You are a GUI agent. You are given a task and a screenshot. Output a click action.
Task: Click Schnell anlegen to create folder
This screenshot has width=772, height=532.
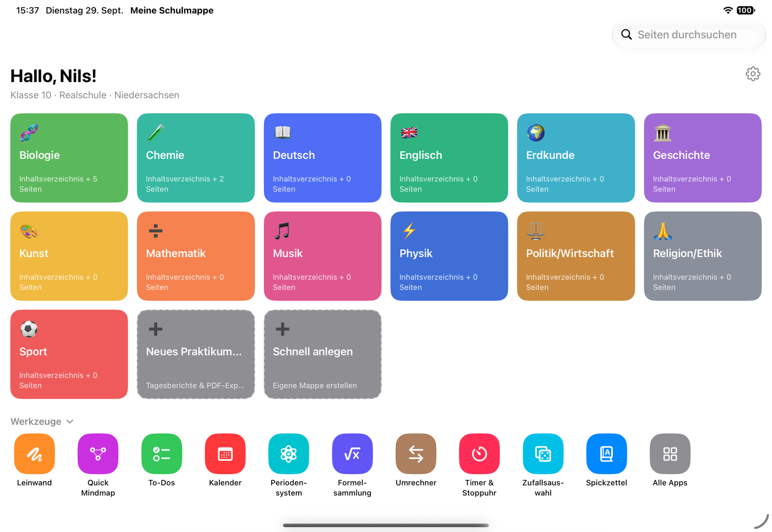[x=322, y=354]
